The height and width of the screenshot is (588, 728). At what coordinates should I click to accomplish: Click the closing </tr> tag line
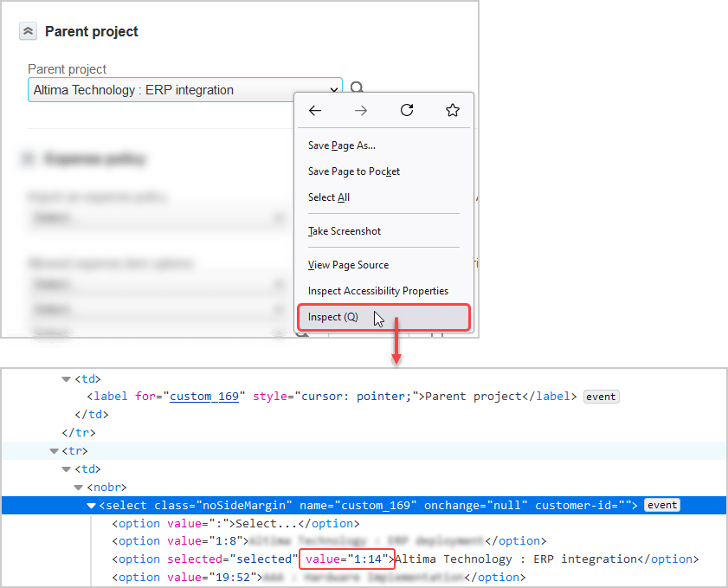pos(79,432)
